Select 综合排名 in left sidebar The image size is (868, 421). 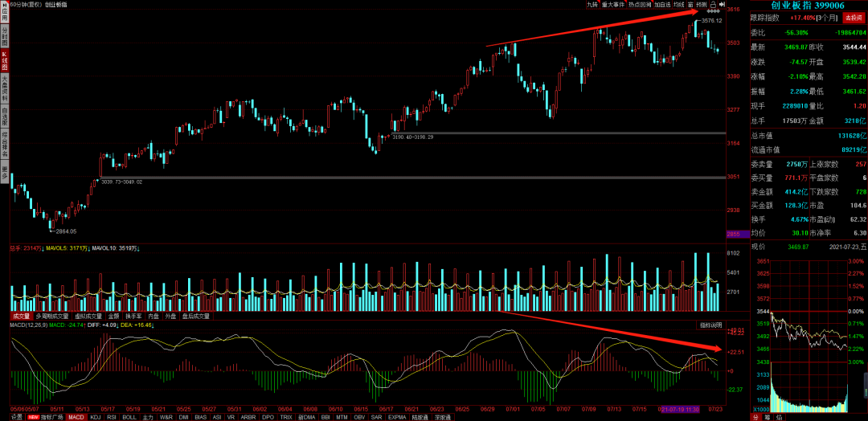pos(5,145)
